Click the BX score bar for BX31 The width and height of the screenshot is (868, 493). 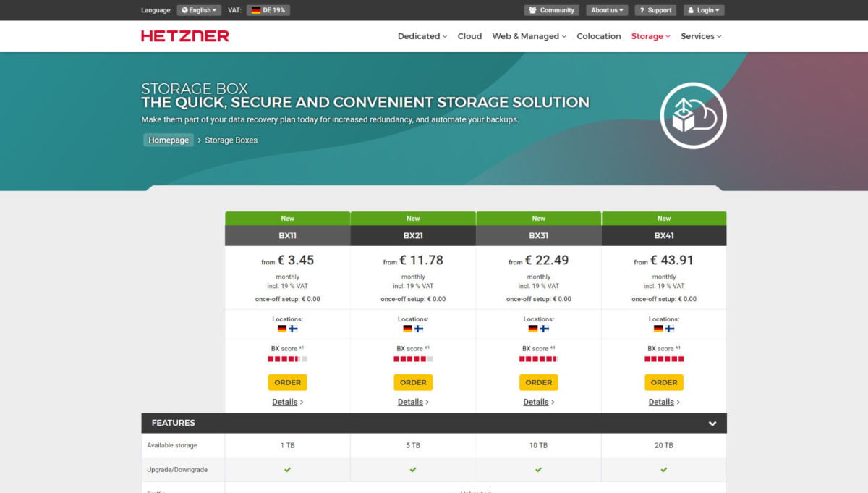tap(539, 359)
